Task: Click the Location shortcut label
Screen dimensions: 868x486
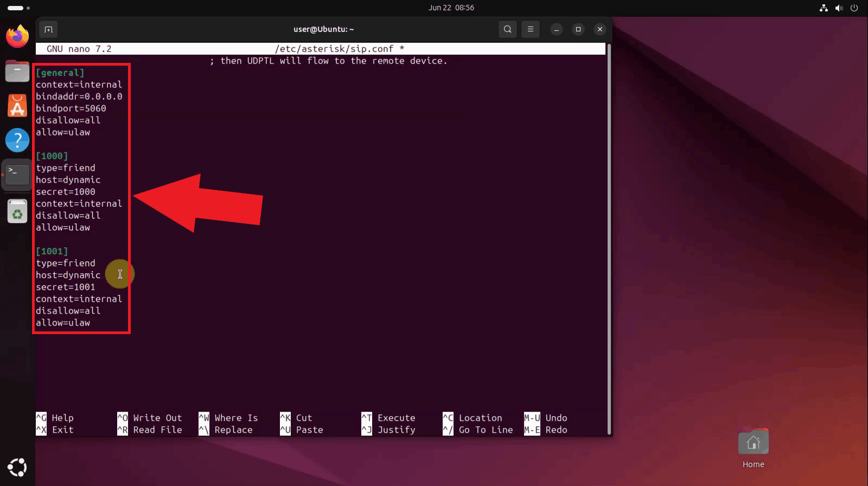Action: [480, 418]
